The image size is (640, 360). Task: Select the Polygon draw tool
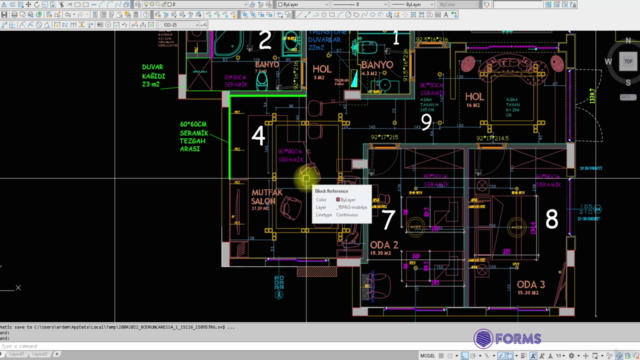324,15
